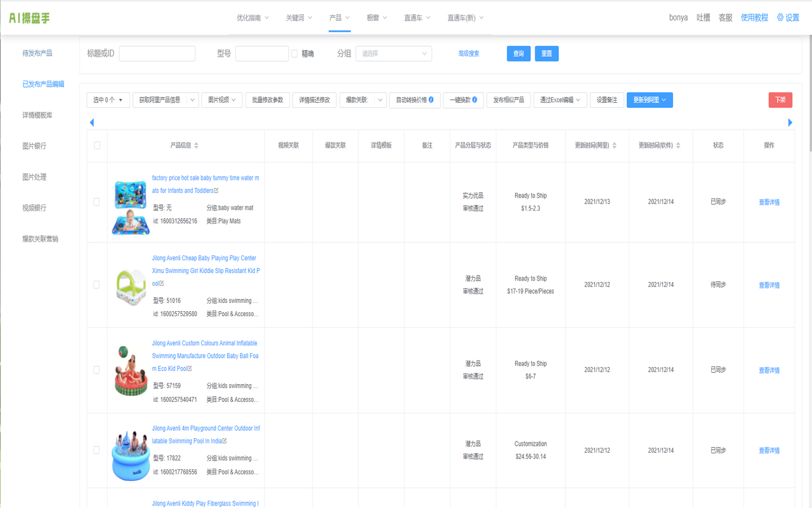Click the 查询 search button
This screenshot has height=508, width=812.
click(x=518, y=54)
